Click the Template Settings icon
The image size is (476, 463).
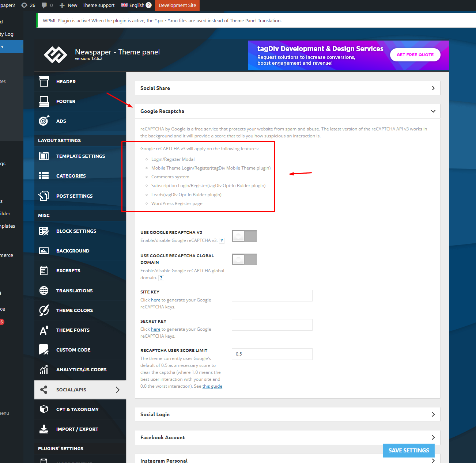pos(44,156)
